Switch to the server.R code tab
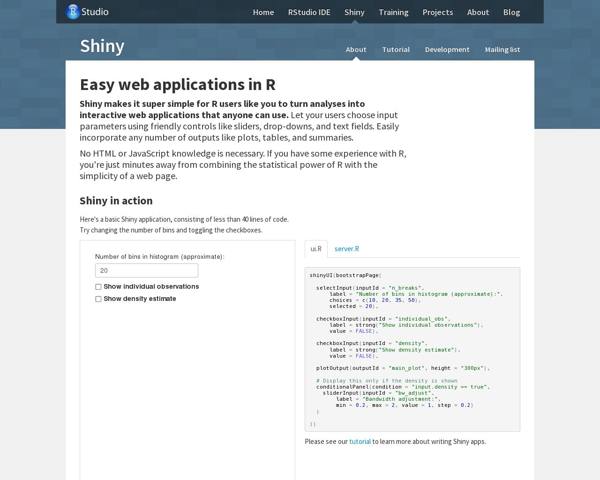 click(347, 248)
